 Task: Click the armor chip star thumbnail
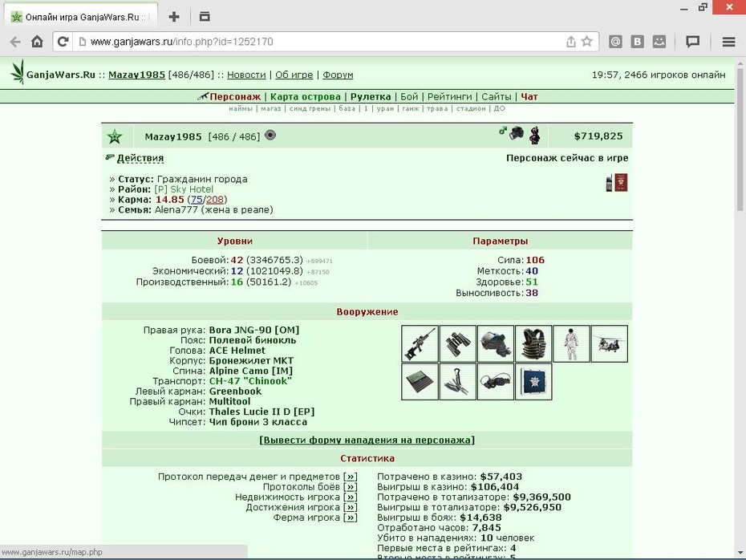click(x=533, y=382)
